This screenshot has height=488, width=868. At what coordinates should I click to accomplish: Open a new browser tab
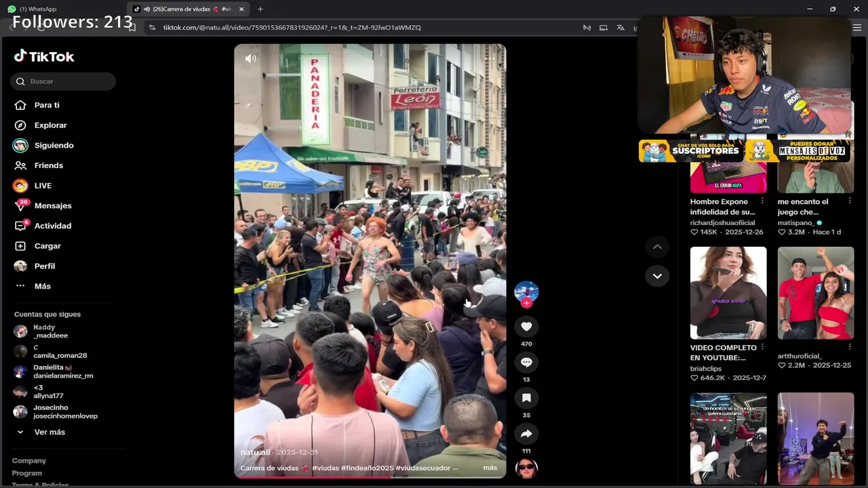coord(260,9)
